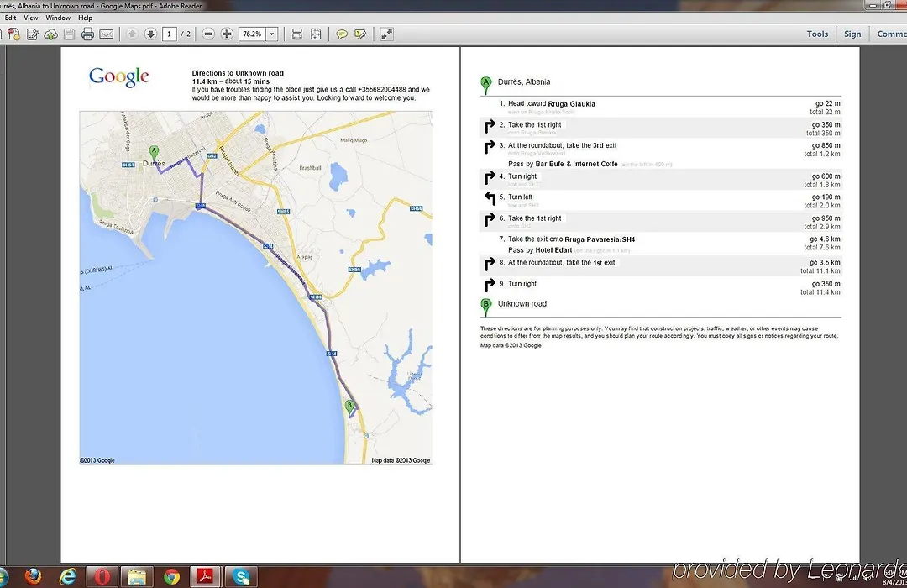This screenshot has height=588, width=907.
Task: Click the Adobe Reader taskbar button
Action: coord(206,576)
